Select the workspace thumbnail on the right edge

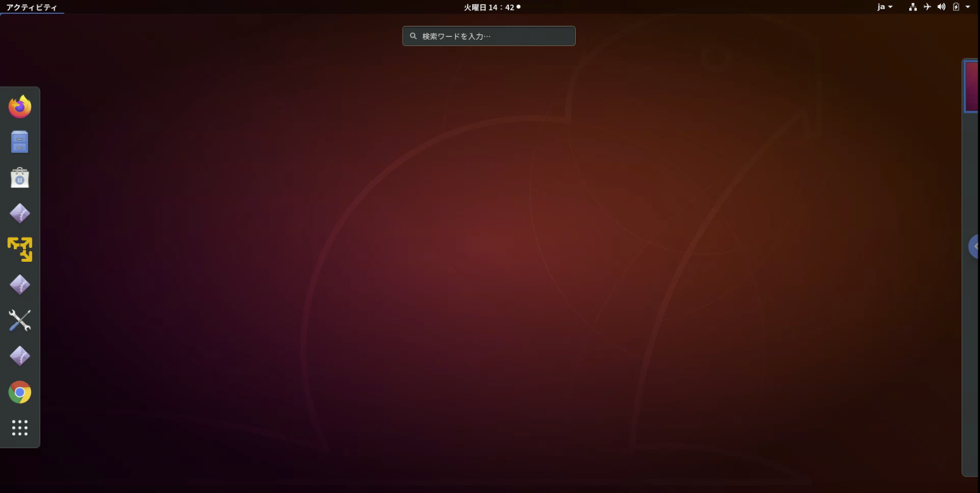(x=972, y=86)
